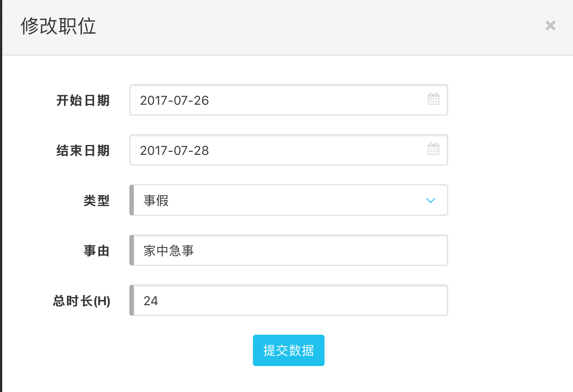Click the 开始日期 field showing 2017-07-26
573x392 pixels.
click(x=278, y=100)
